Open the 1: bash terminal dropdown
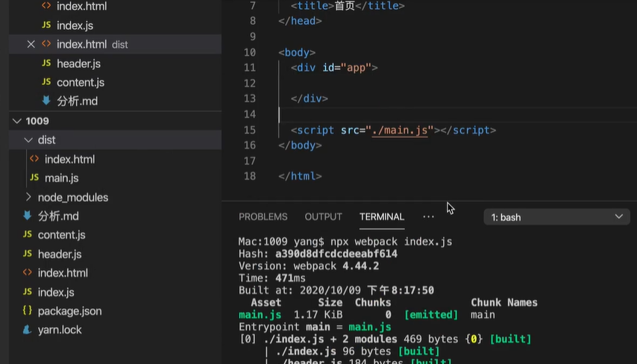637x364 pixels. [556, 217]
